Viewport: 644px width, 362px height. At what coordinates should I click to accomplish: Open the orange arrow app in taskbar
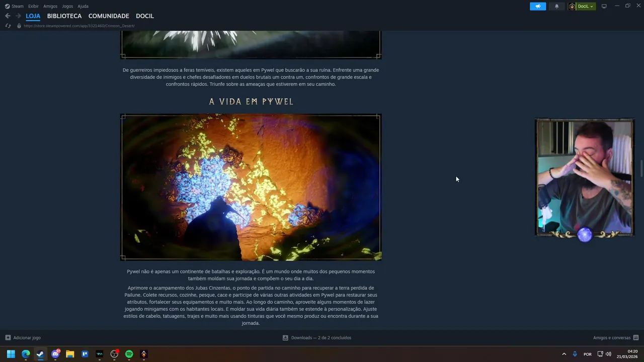pos(144,354)
